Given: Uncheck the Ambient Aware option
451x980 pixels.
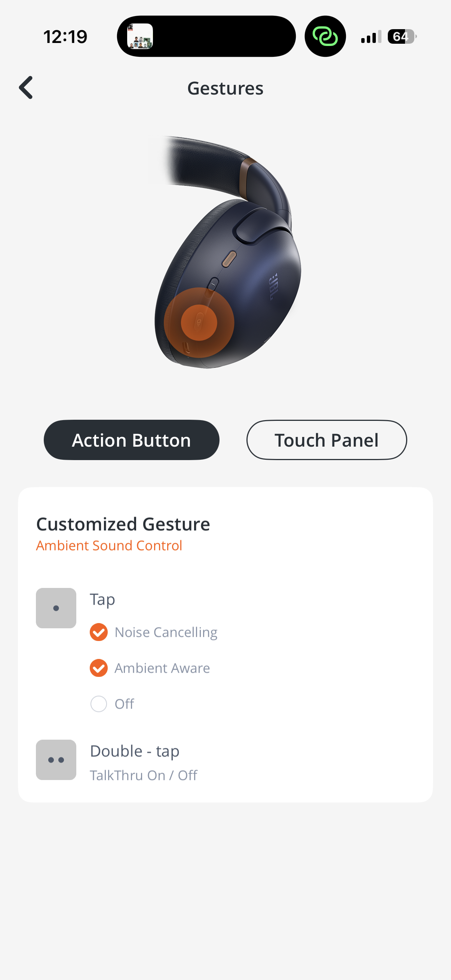Looking at the screenshot, I should click(99, 668).
